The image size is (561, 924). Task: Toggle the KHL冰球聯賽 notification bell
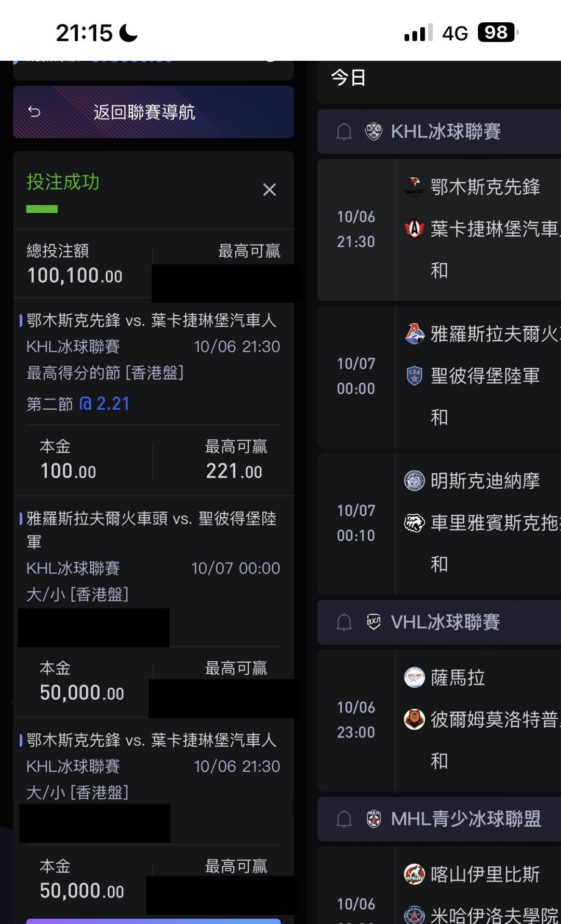344,132
